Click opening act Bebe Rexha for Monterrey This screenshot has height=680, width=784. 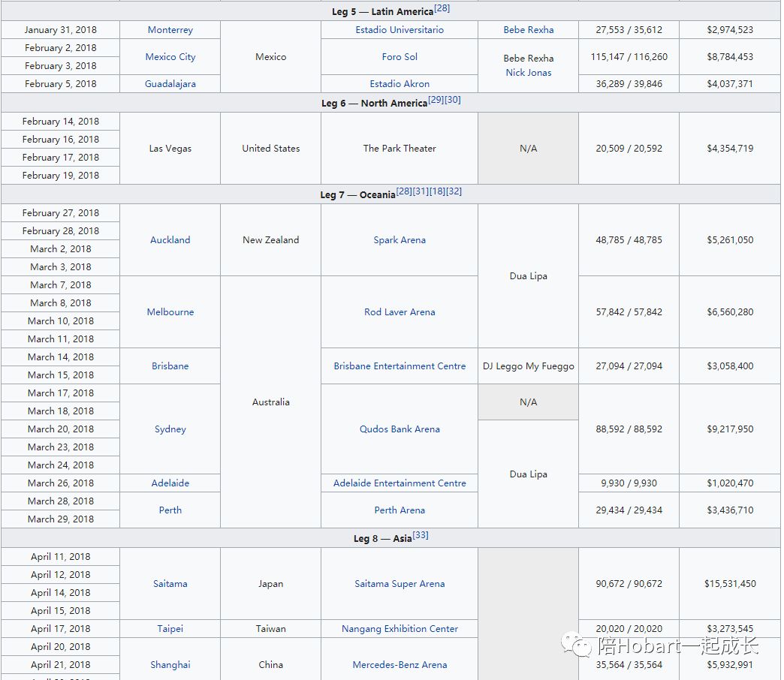528,30
